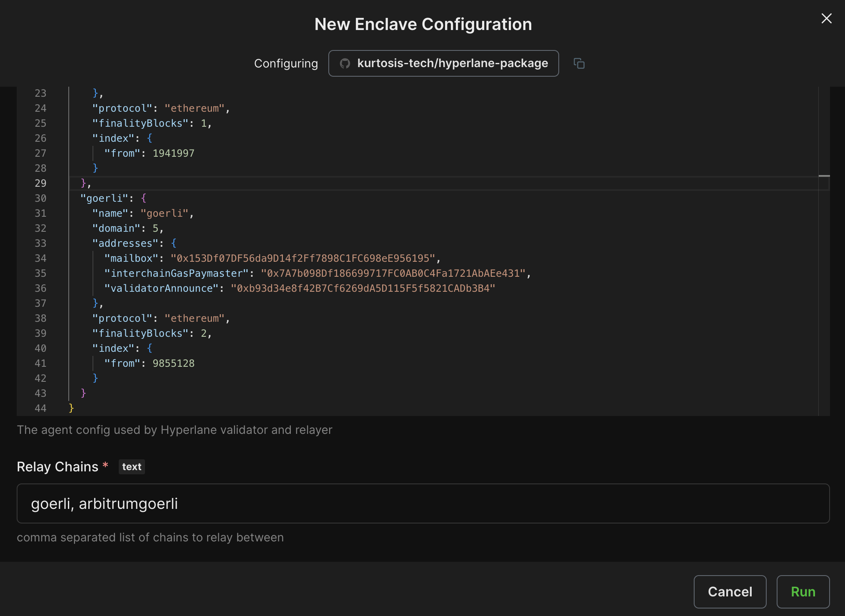Click the "index" key on line 26

coord(113,138)
